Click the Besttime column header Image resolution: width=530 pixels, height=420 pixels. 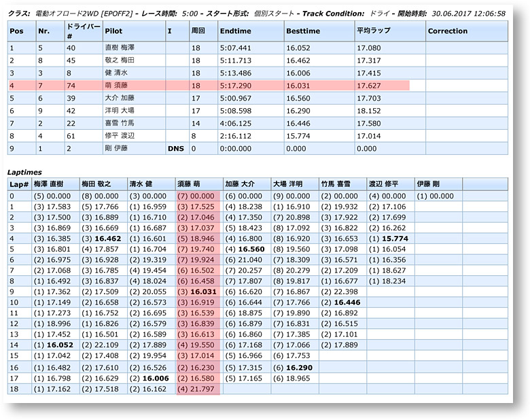(319, 31)
